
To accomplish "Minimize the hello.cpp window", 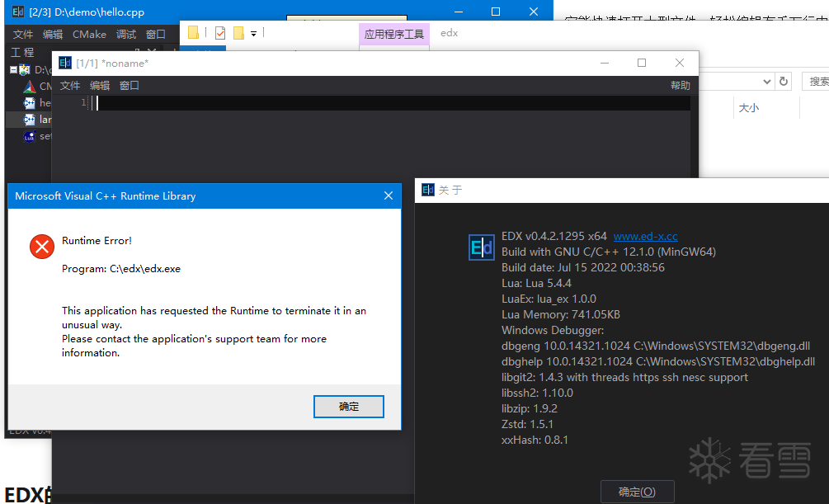I will click(459, 12).
